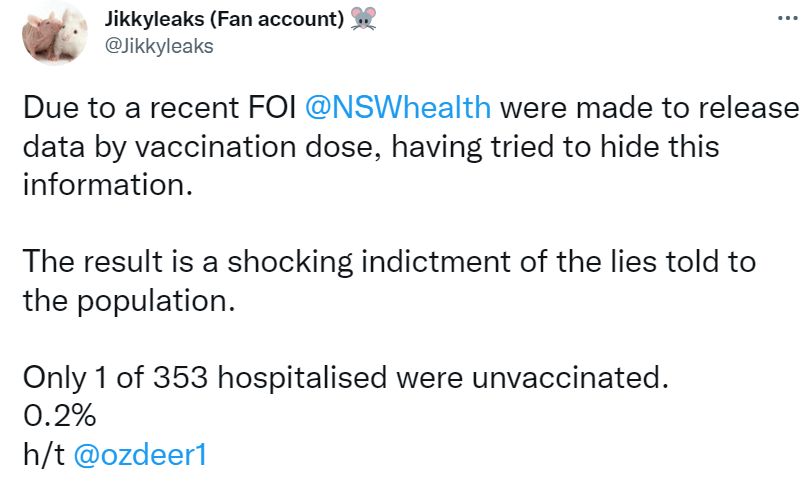Click 'were made to release' text

pyautogui.click(x=649, y=107)
